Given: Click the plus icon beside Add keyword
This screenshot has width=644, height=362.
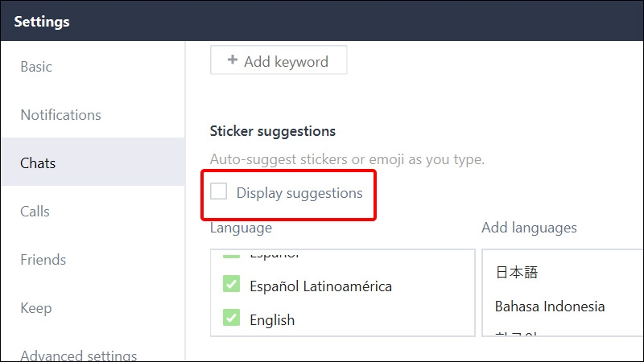Looking at the screenshot, I should (233, 60).
